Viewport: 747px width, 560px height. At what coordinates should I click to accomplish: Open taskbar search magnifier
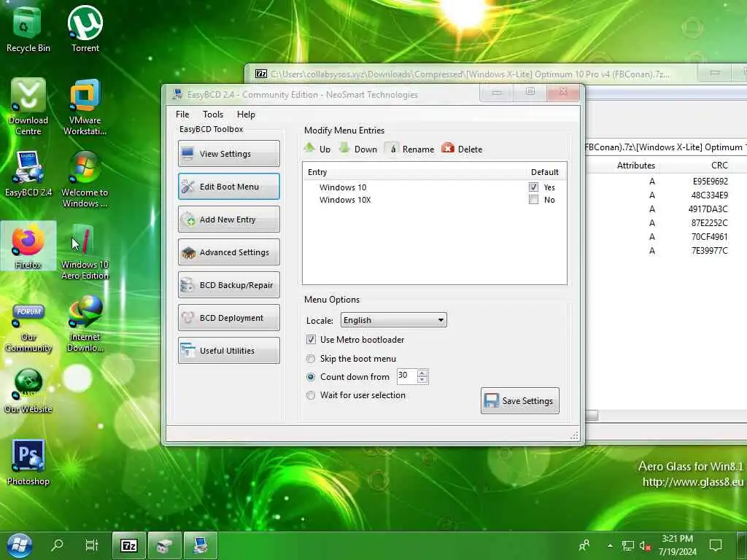coord(57,545)
